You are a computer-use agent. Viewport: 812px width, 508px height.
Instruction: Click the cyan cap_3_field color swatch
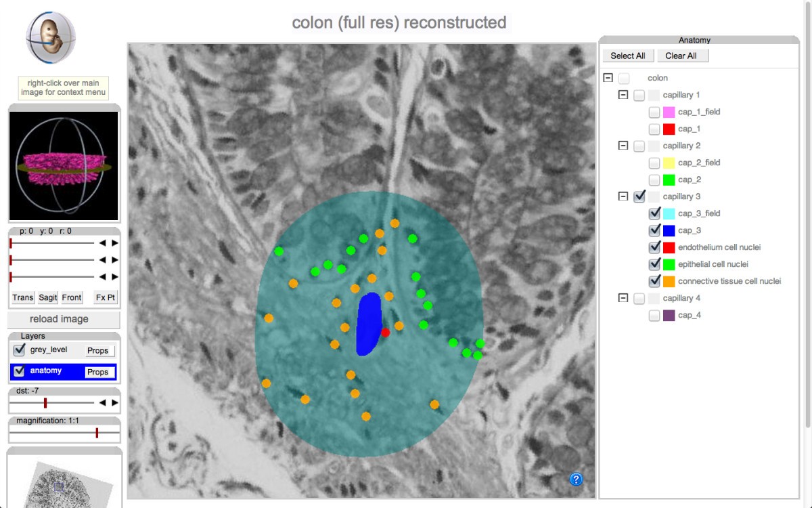tap(669, 213)
